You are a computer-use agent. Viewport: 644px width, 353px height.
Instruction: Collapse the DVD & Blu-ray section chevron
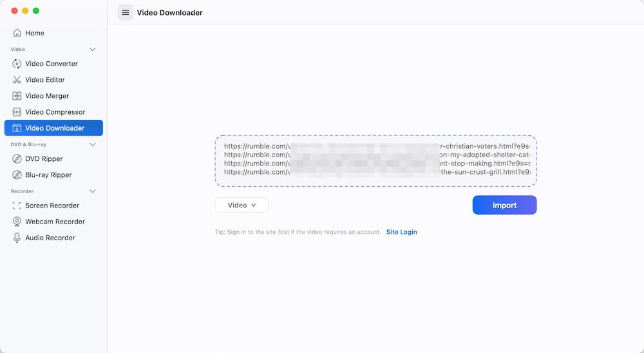coord(92,145)
